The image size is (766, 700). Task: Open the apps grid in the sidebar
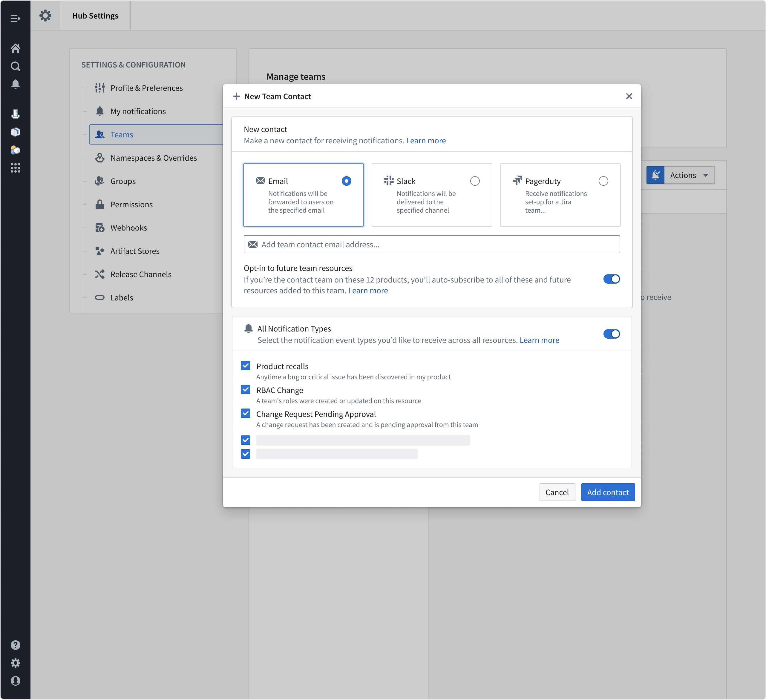click(16, 168)
